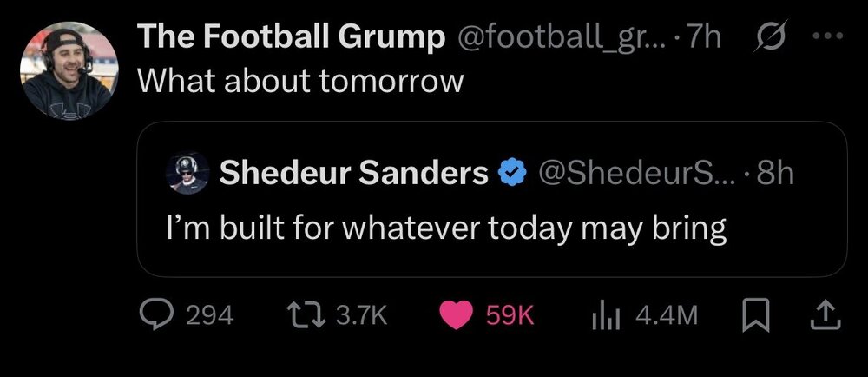
Task: Click the "What about tomorrow" tweet text
Action: [x=299, y=80]
